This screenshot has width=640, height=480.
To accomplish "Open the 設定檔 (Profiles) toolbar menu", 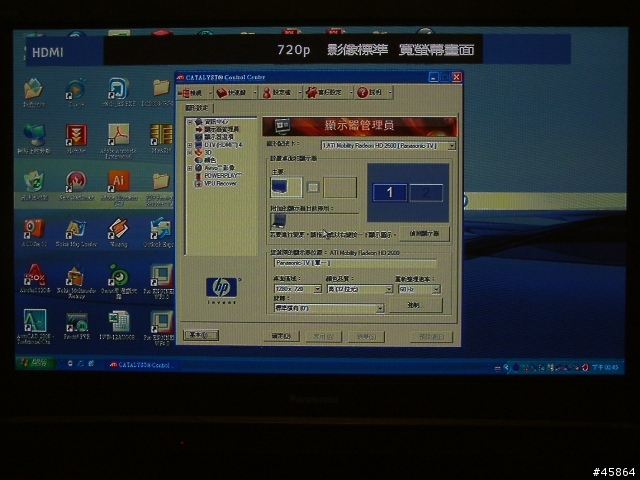I will tap(278, 93).
